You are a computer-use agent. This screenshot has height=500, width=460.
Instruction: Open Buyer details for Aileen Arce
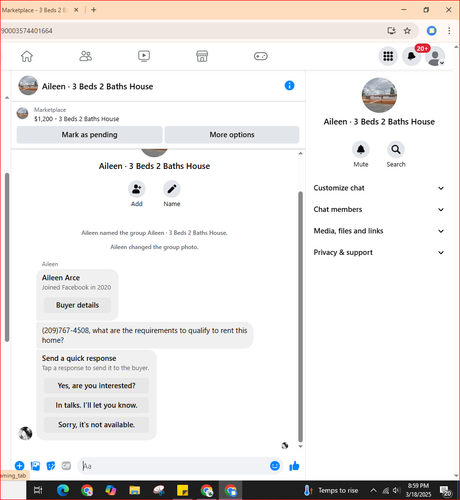coord(77,305)
